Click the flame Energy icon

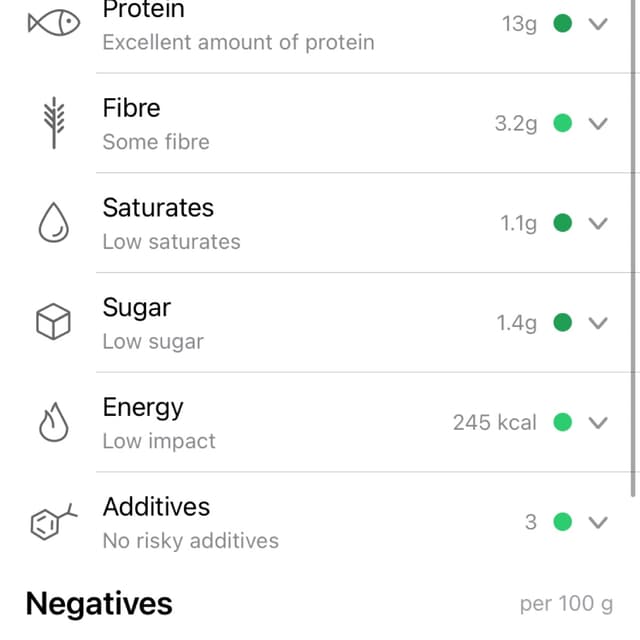53,423
